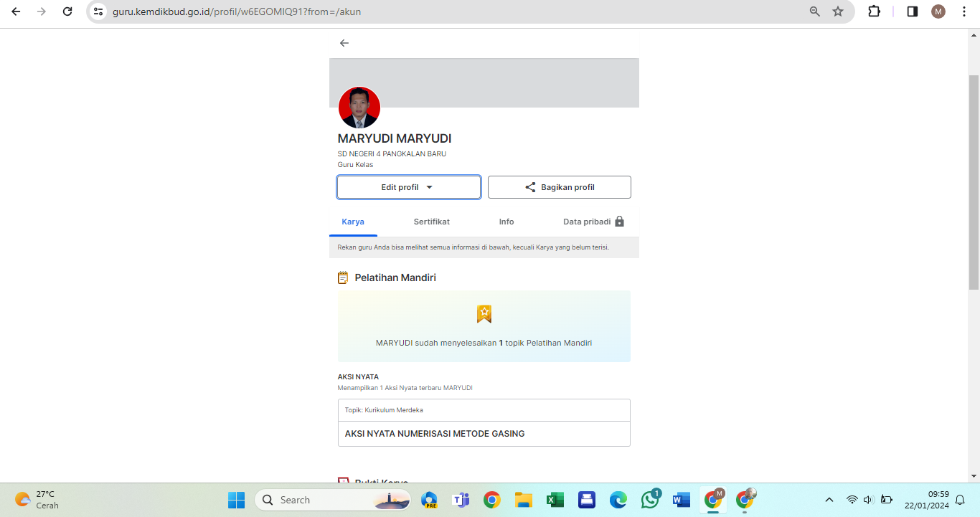Open the Info tab
The image size is (980, 517).
point(507,222)
